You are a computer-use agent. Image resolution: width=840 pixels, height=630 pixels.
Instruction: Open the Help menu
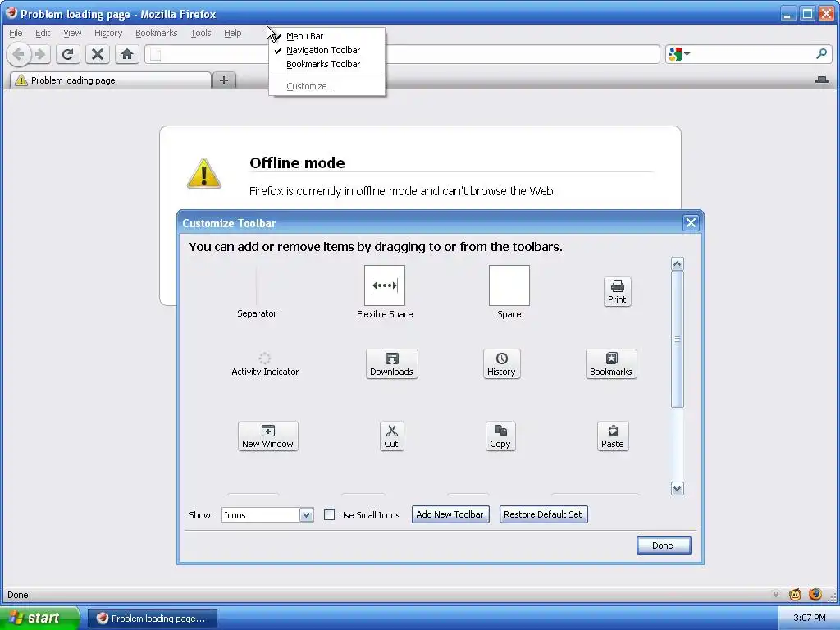[x=232, y=33]
